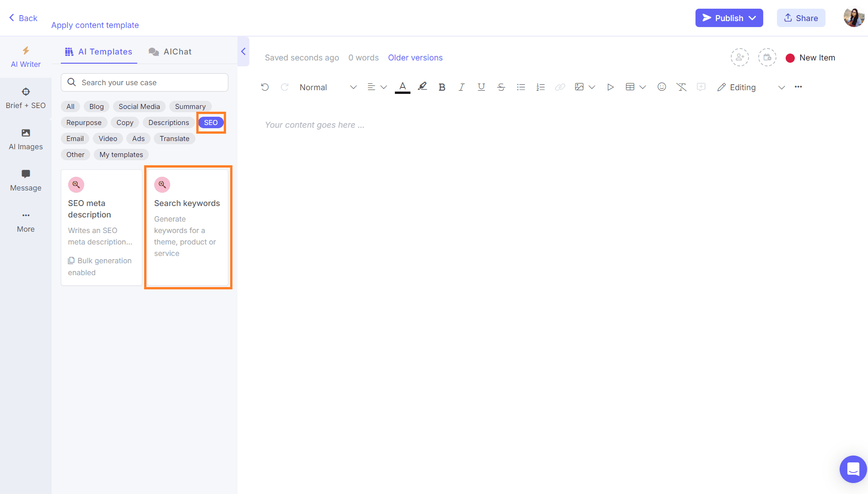Collapse the AI side panel
868x494 pixels.
point(243,51)
